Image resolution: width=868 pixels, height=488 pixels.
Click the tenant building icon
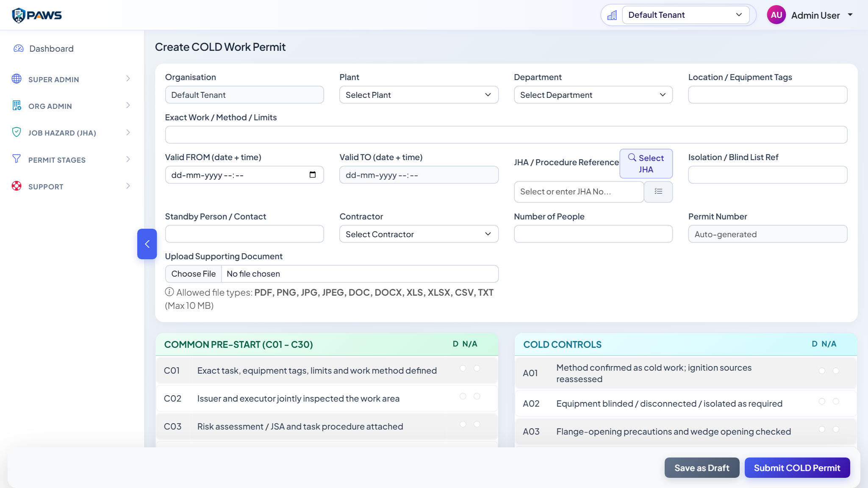tap(612, 15)
